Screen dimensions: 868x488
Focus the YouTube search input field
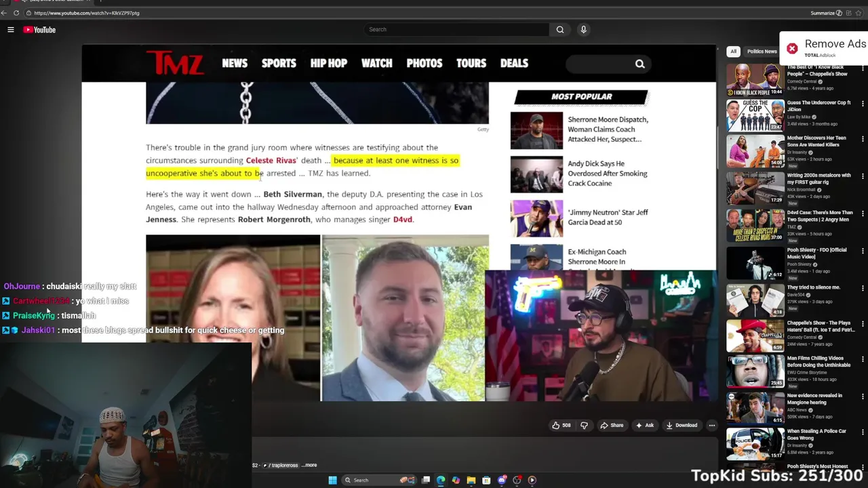tap(456, 30)
